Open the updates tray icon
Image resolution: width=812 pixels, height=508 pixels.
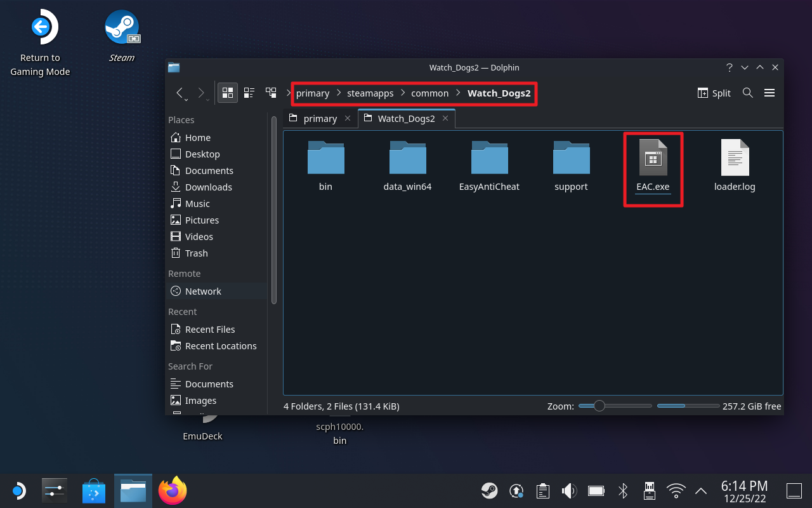click(x=516, y=490)
